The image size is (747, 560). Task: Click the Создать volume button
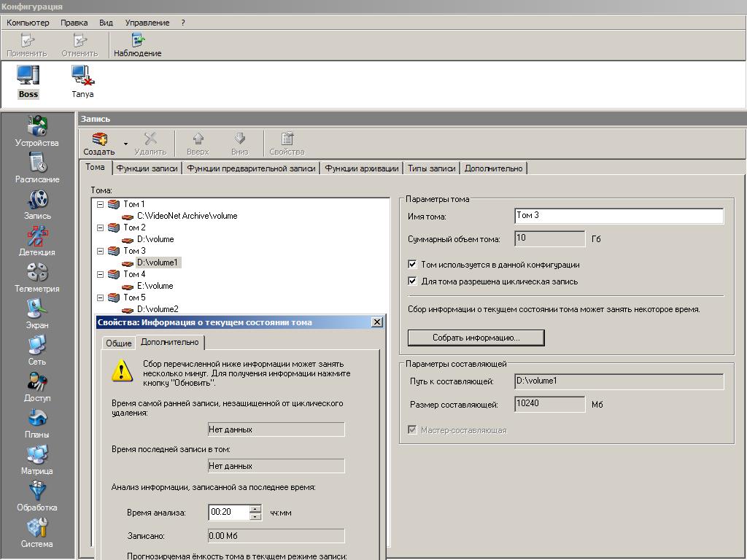tap(99, 144)
